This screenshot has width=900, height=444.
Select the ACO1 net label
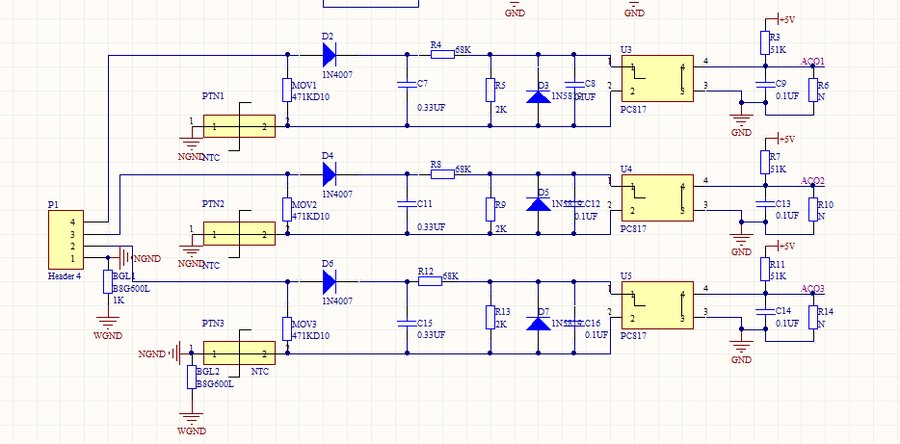[812, 62]
